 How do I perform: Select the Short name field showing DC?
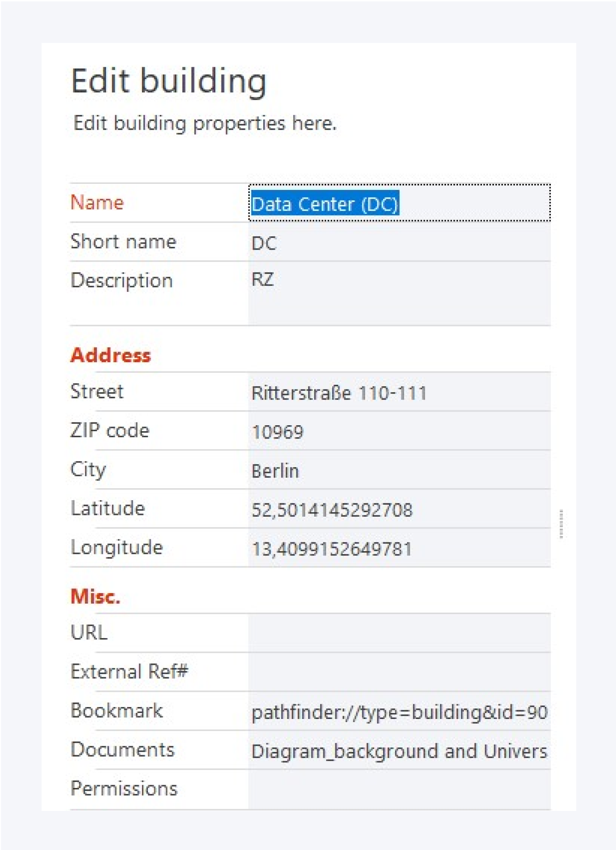coord(399,243)
